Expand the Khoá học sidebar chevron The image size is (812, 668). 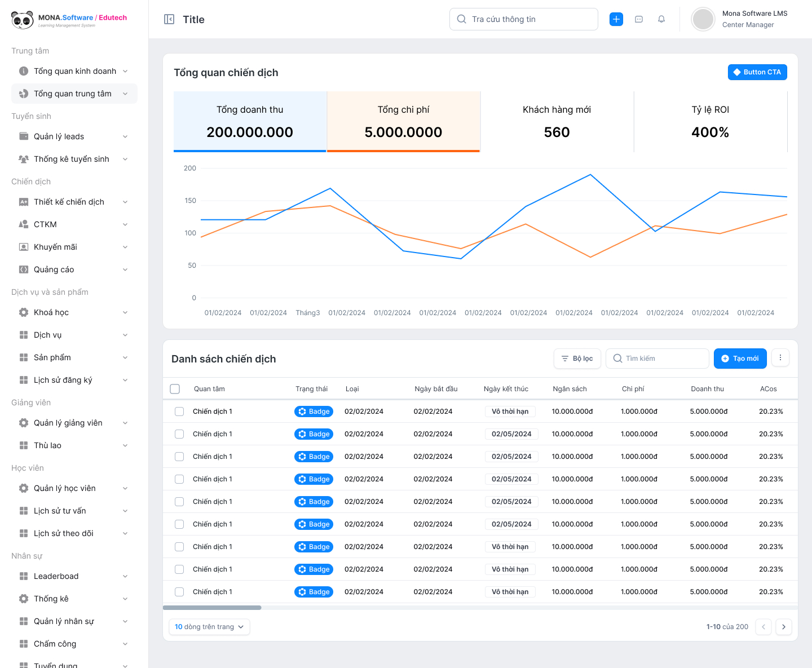pyautogui.click(x=125, y=312)
